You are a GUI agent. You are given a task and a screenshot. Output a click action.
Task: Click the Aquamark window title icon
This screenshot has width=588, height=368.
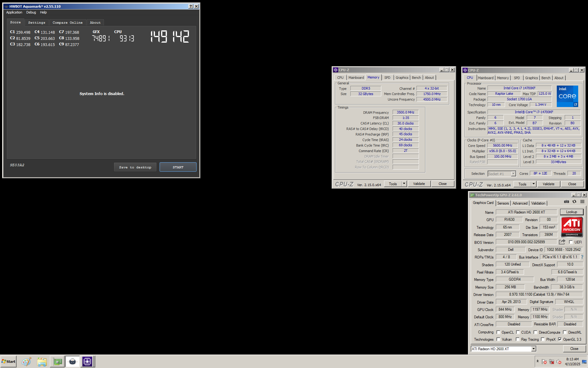(6, 6)
